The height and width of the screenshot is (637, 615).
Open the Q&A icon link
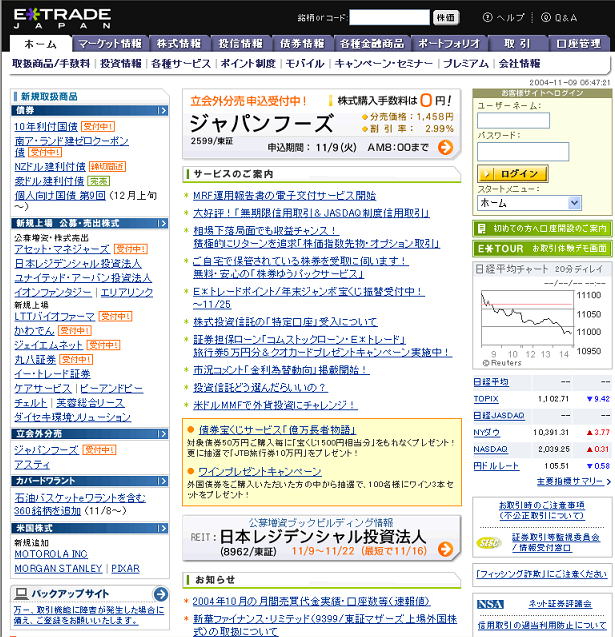coord(546,17)
